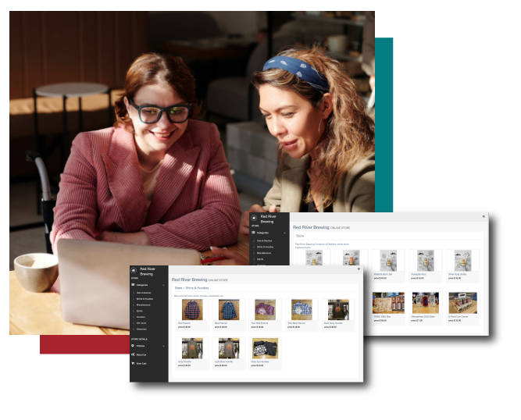The height and width of the screenshot is (420, 521).
Task: Click Red Flannel product name link
Action: 184,322
